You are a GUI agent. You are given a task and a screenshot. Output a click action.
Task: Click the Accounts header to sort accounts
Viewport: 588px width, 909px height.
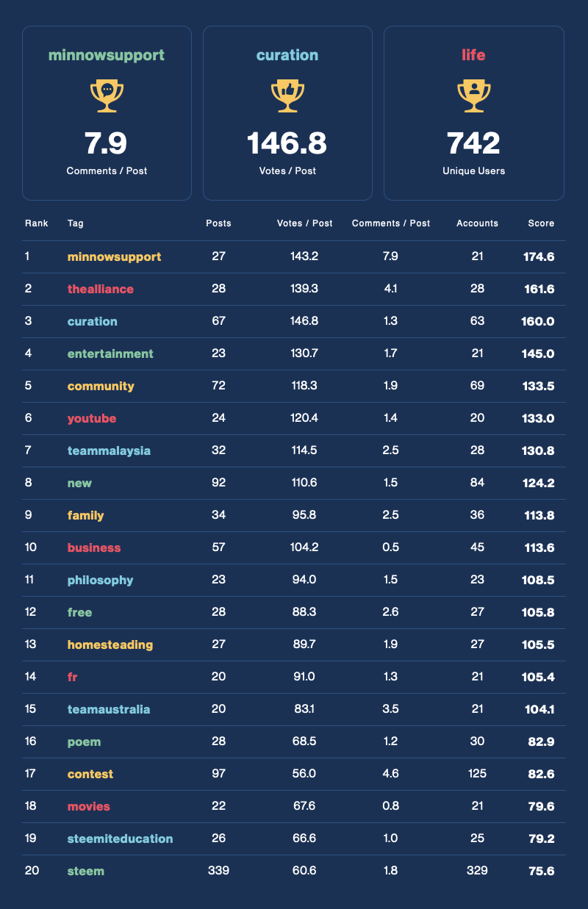(477, 223)
